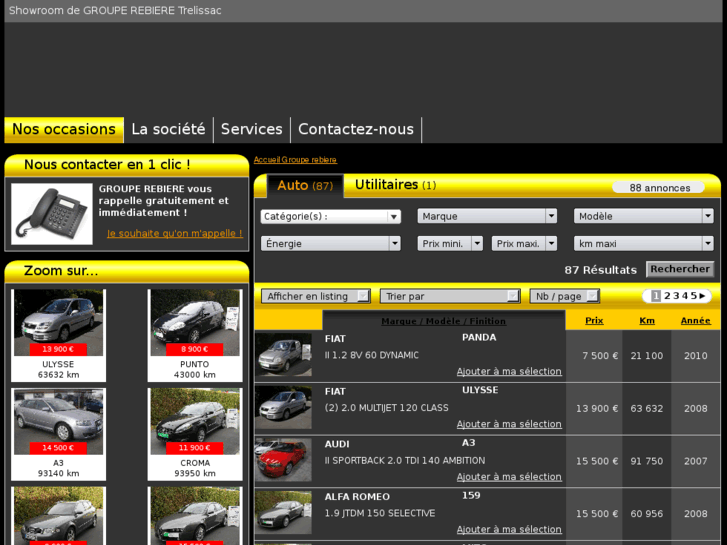Open the Audi A3 red car thumbnail
This screenshot has height=545, width=727.
pos(283,460)
